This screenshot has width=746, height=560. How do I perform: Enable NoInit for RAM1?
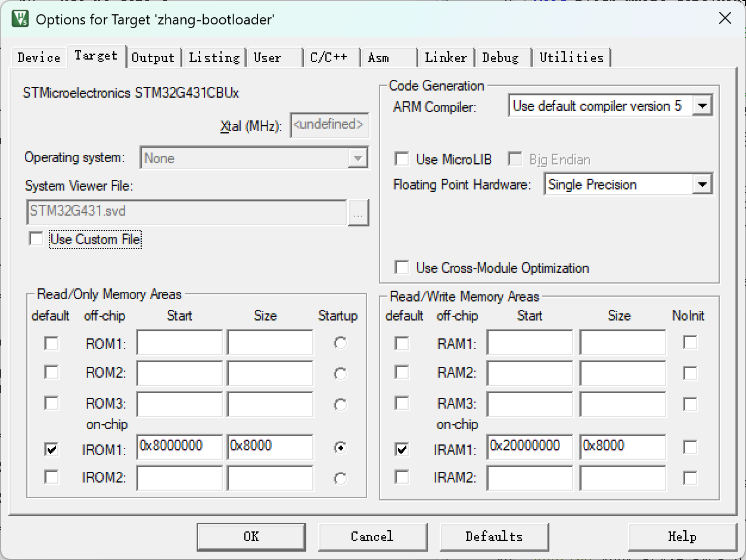point(690,342)
